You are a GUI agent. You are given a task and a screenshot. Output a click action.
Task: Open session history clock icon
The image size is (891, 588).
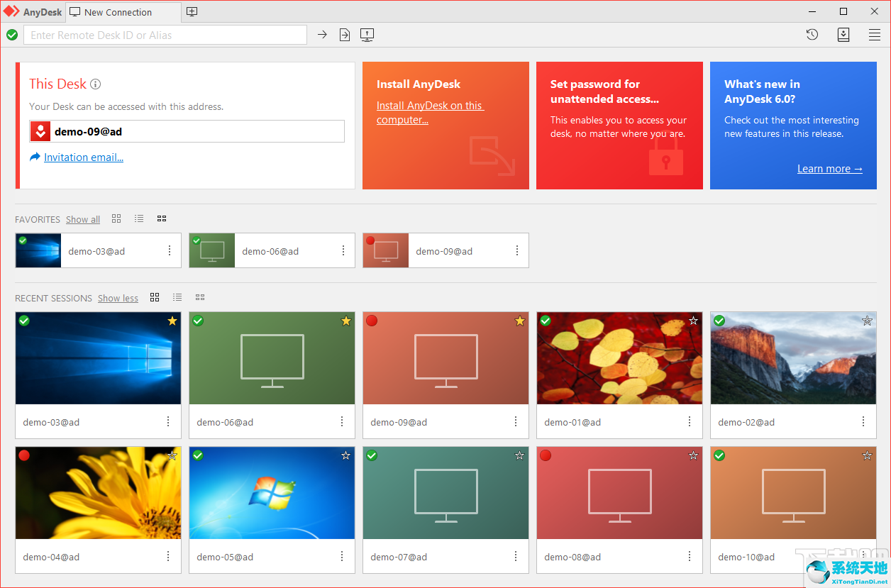pos(812,35)
